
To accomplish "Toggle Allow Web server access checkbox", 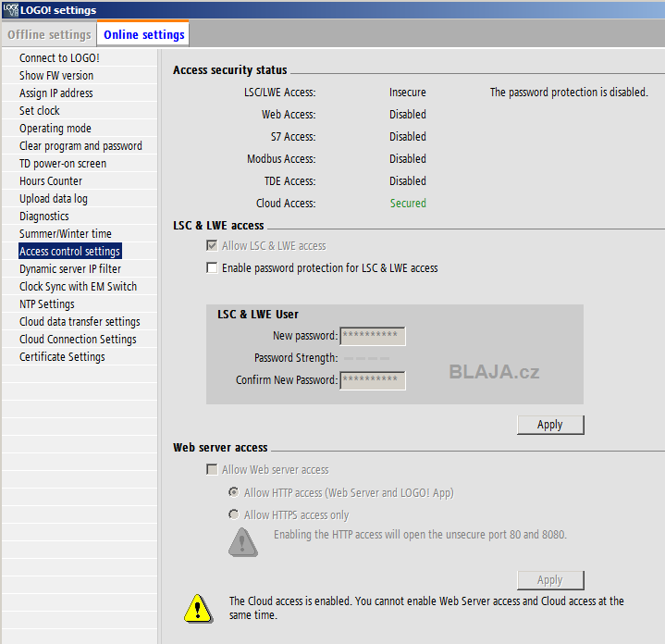I will [x=212, y=470].
